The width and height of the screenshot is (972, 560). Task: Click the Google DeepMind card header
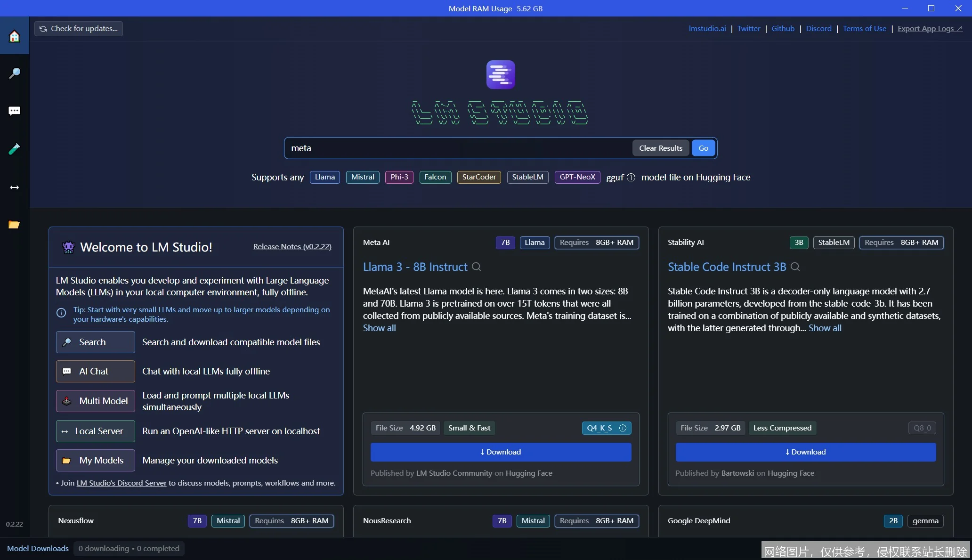click(699, 521)
